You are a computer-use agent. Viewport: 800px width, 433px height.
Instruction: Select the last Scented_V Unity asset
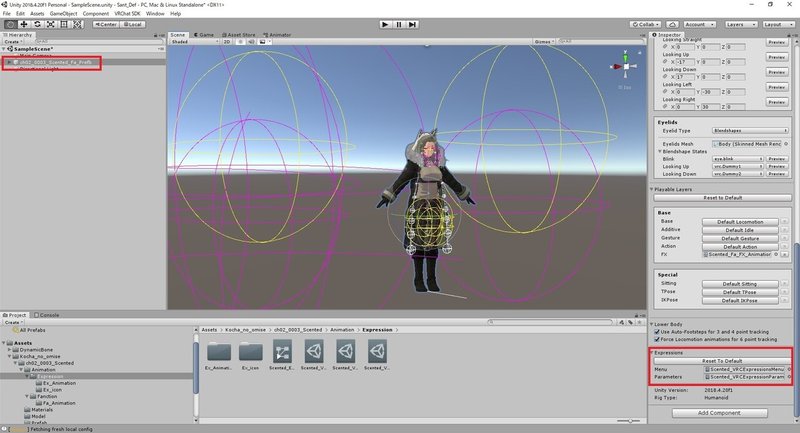click(x=377, y=352)
